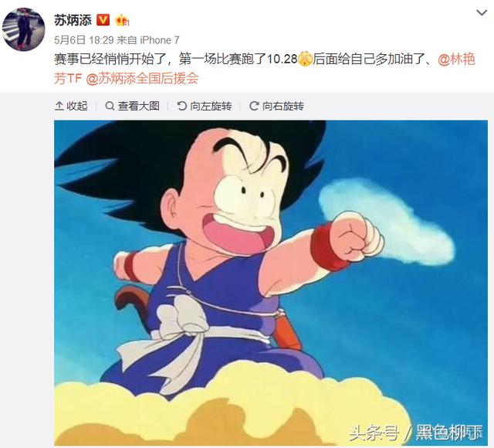Click the Goku cartoon image

271,283
